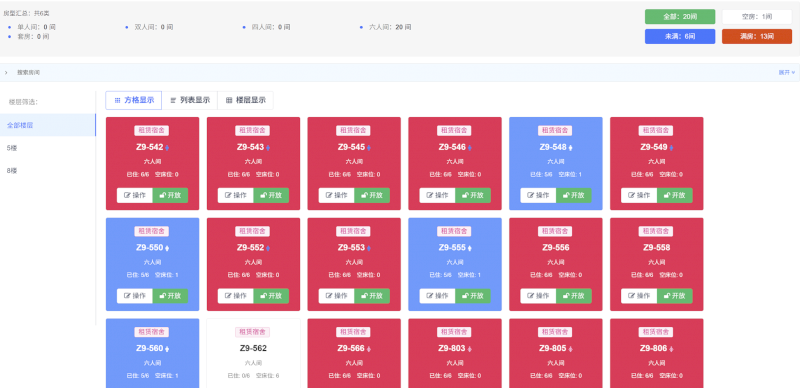Switch to 方格显示 view tab
800x388 pixels.
(x=134, y=101)
